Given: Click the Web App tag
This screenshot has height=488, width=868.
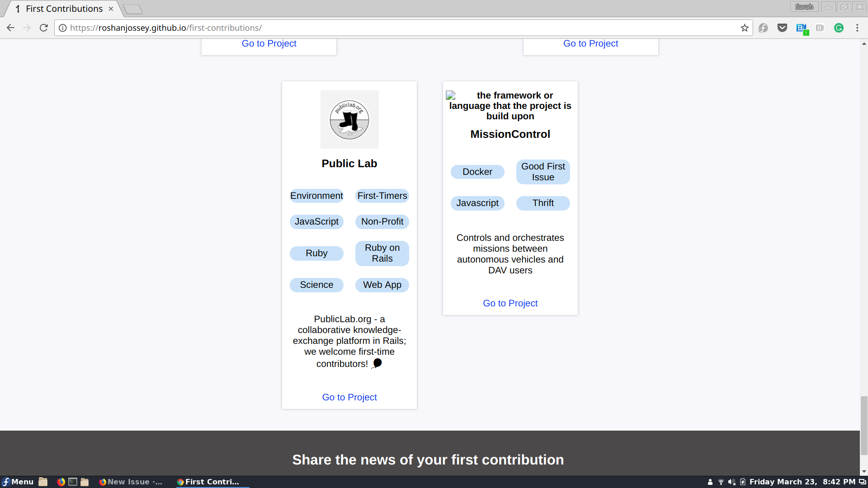Looking at the screenshot, I should [382, 285].
